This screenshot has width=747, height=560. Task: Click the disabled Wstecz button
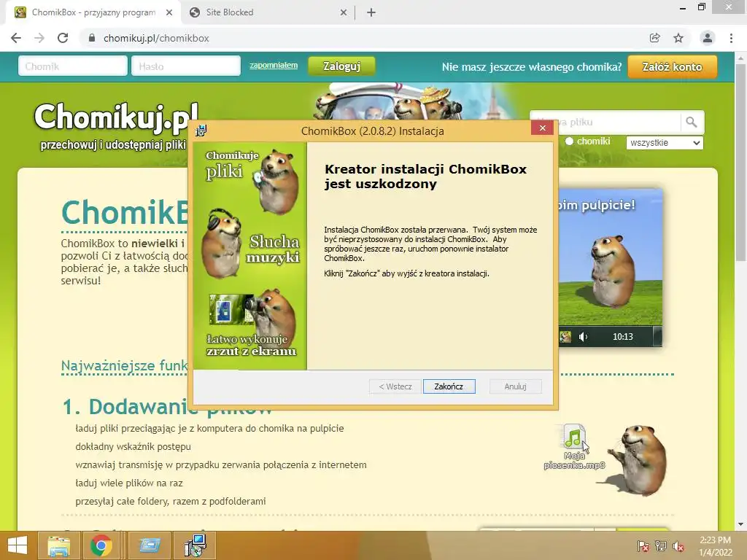pyautogui.click(x=395, y=386)
